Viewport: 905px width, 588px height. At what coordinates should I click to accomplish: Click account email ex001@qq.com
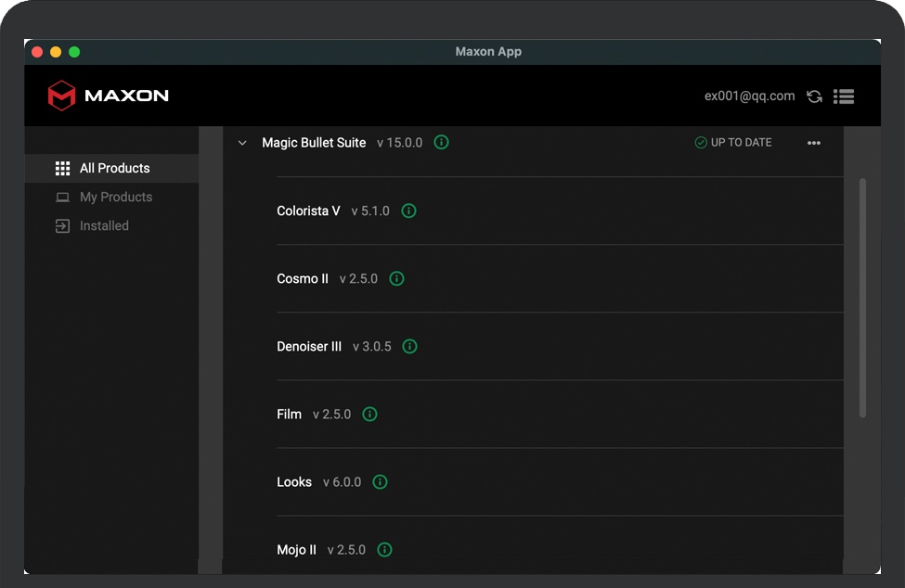tap(749, 96)
